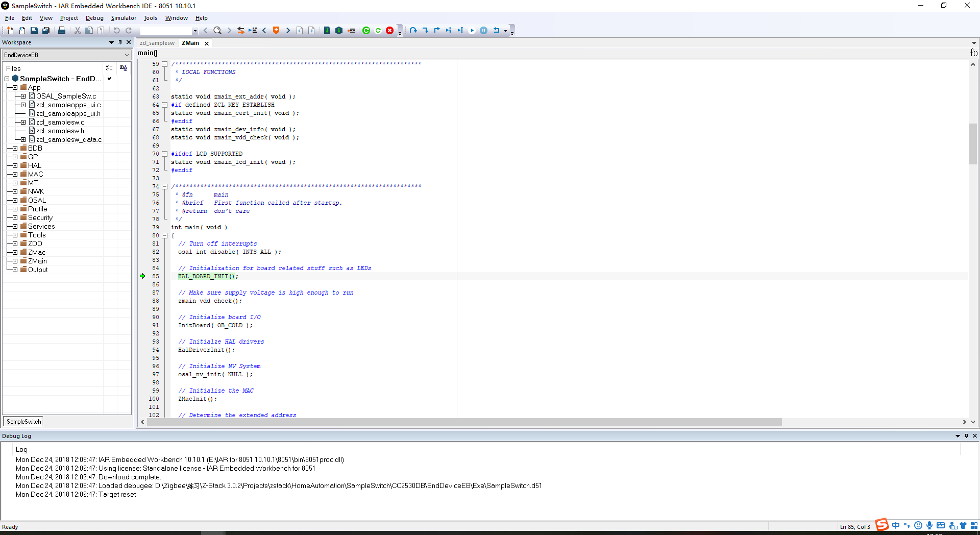The width and height of the screenshot is (980, 535).
Task: Click the Undo toolbar icon
Action: click(116, 31)
